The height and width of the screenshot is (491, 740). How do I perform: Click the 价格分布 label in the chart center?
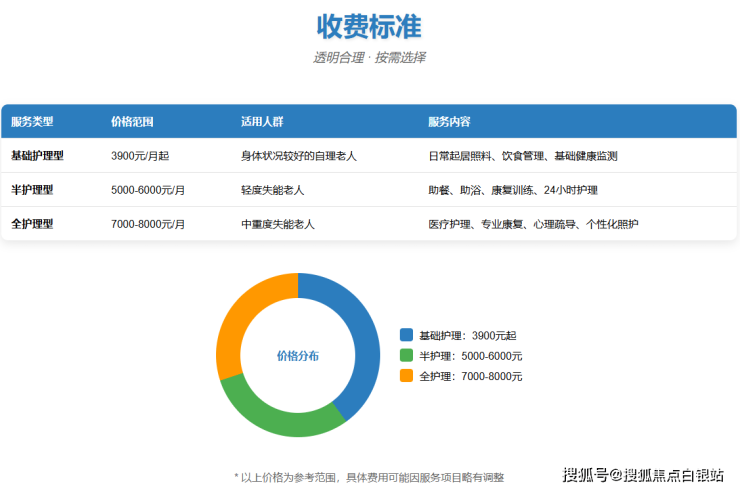(x=298, y=355)
